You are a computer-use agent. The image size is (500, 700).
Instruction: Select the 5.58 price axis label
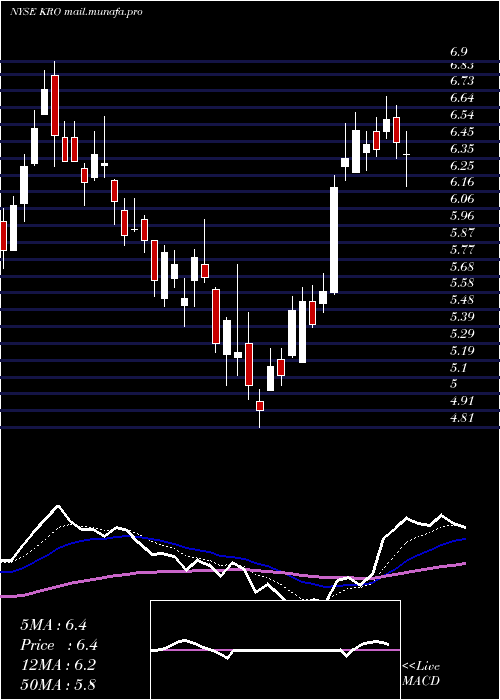(x=462, y=283)
